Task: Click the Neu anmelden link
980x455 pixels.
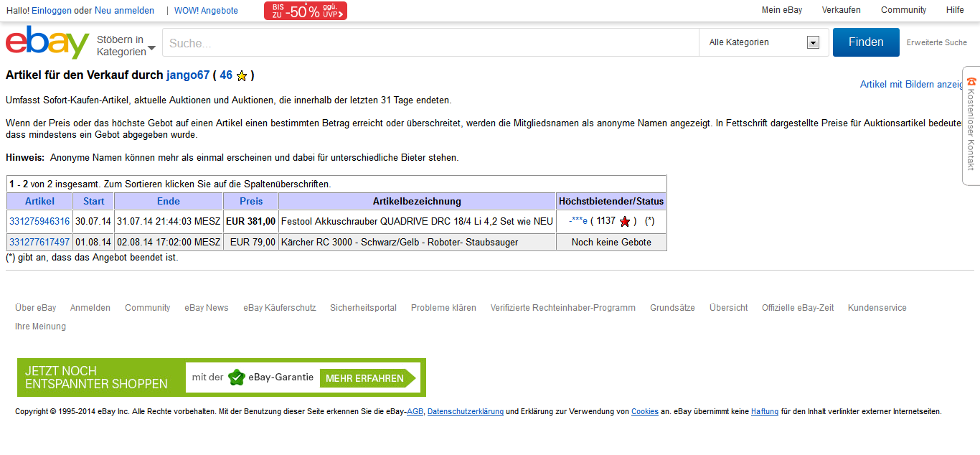Action: click(124, 11)
